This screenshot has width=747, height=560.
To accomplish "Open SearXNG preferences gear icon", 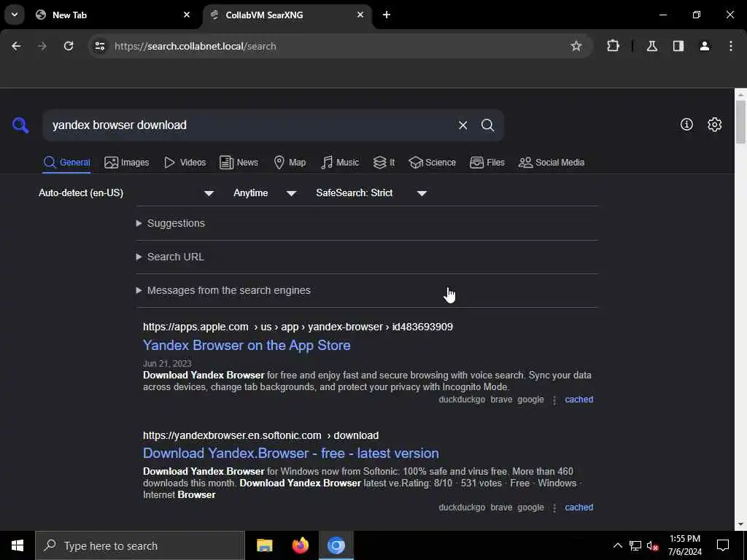I will point(714,125).
